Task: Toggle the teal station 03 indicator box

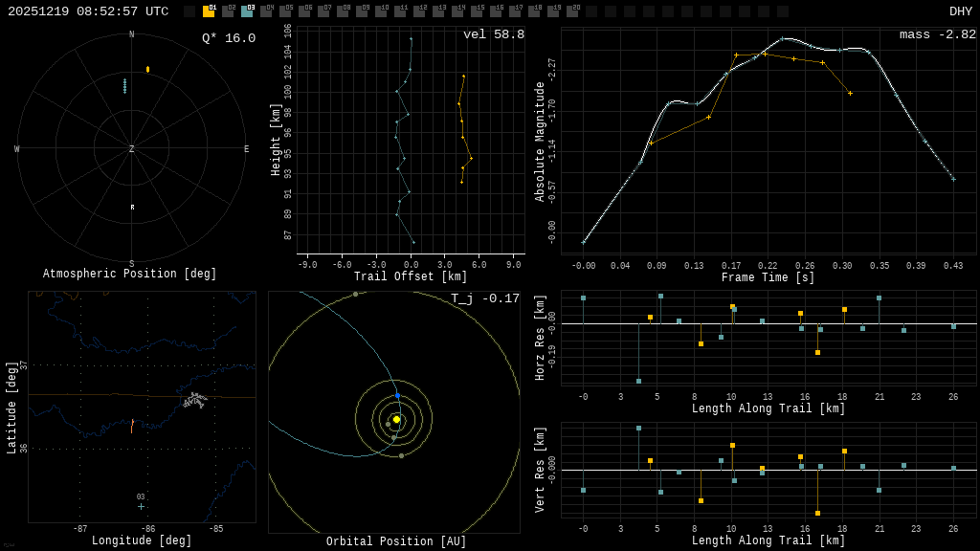Action: tap(247, 11)
